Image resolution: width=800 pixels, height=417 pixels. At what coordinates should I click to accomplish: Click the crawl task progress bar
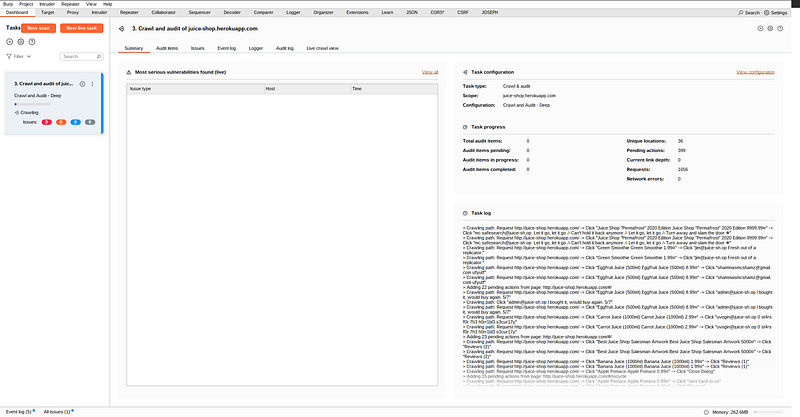point(32,104)
